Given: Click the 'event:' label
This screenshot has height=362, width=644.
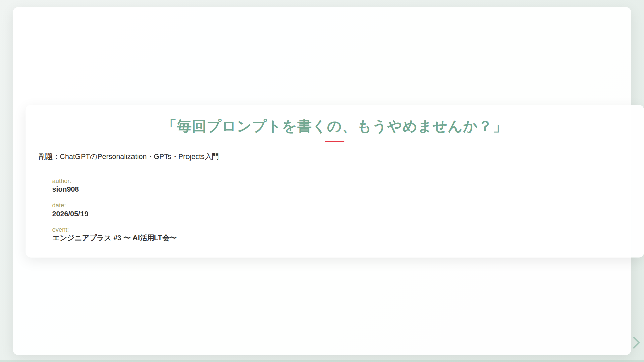Looking at the screenshot, I should point(60,230).
